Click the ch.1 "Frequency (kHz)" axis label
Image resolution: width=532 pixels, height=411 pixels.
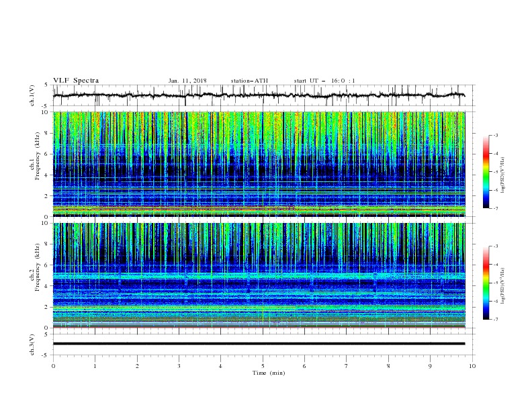tap(38, 156)
